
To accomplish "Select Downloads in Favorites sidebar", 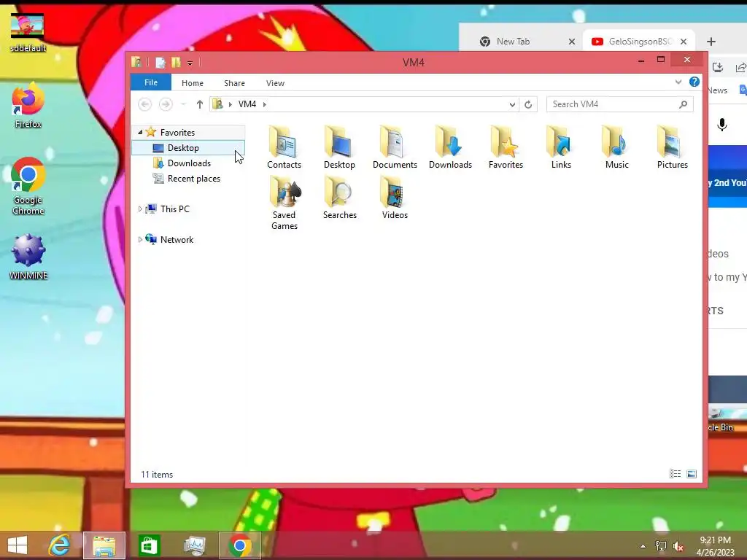I will tap(189, 163).
